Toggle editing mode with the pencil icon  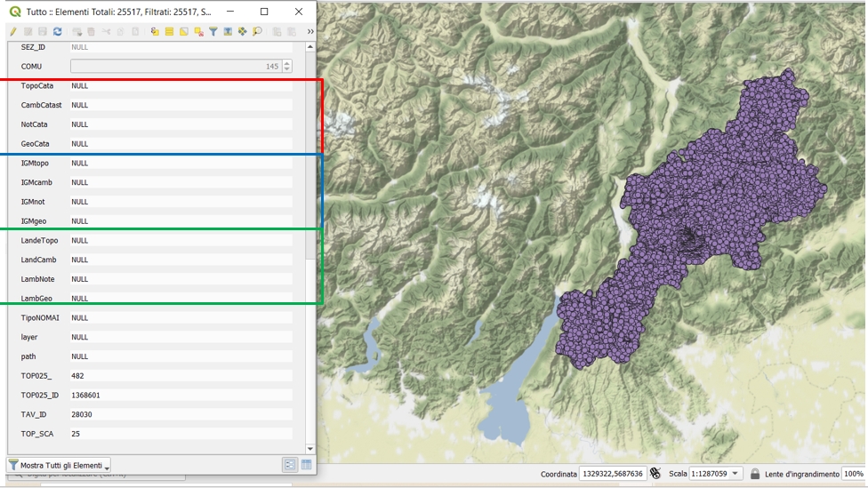pyautogui.click(x=13, y=32)
